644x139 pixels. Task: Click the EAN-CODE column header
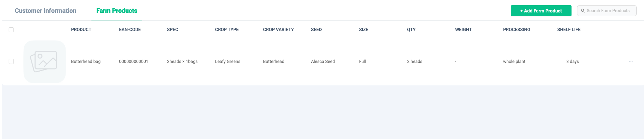point(130,30)
